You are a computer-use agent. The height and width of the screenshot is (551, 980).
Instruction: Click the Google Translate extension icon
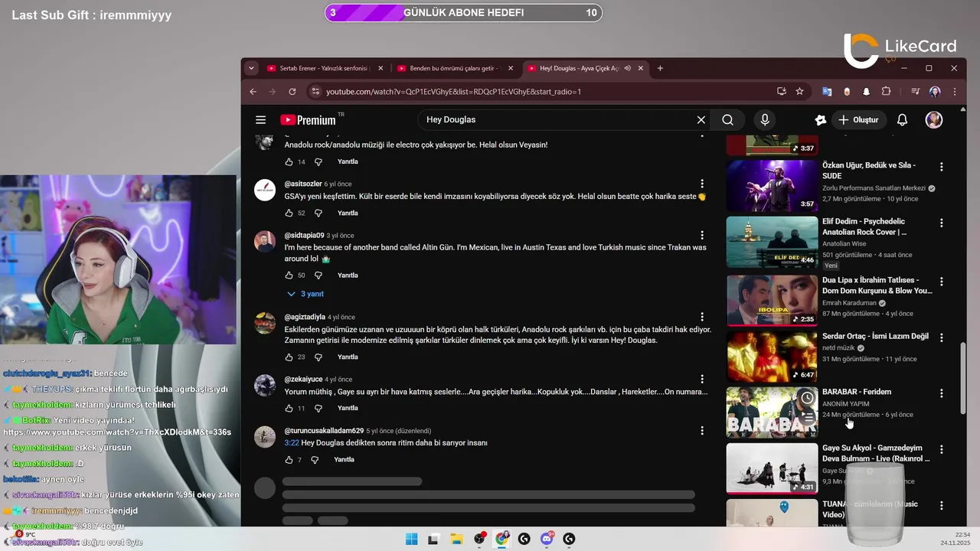pyautogui.click(x=827, y=91)
